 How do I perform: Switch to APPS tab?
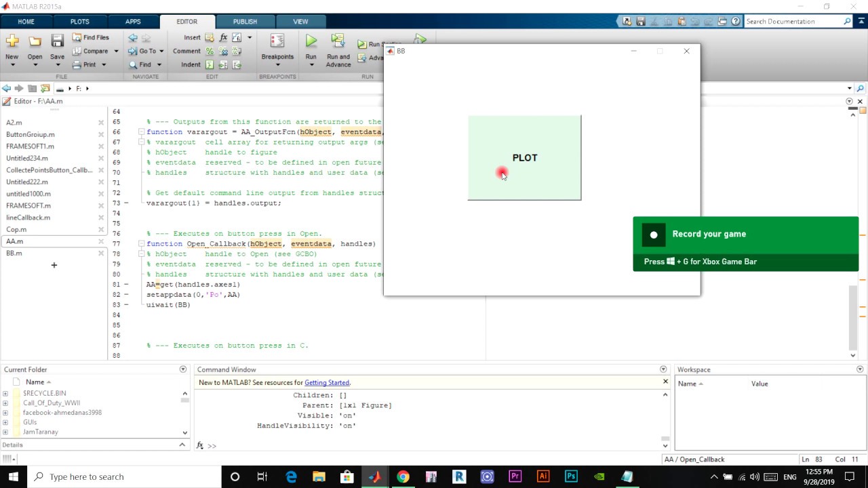pyautogui.click(x=133, y=21)
